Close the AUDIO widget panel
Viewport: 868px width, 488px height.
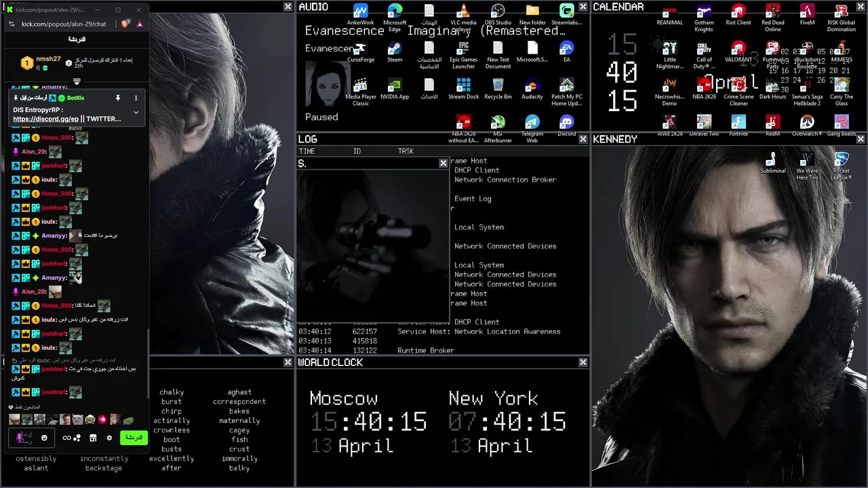pos(583,7)
